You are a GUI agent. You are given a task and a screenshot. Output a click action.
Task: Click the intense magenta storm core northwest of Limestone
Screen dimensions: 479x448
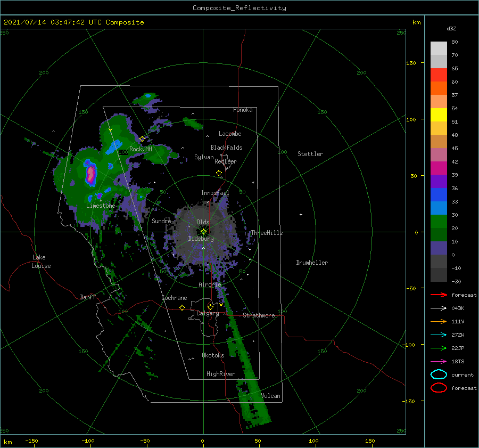pos(90,175)
